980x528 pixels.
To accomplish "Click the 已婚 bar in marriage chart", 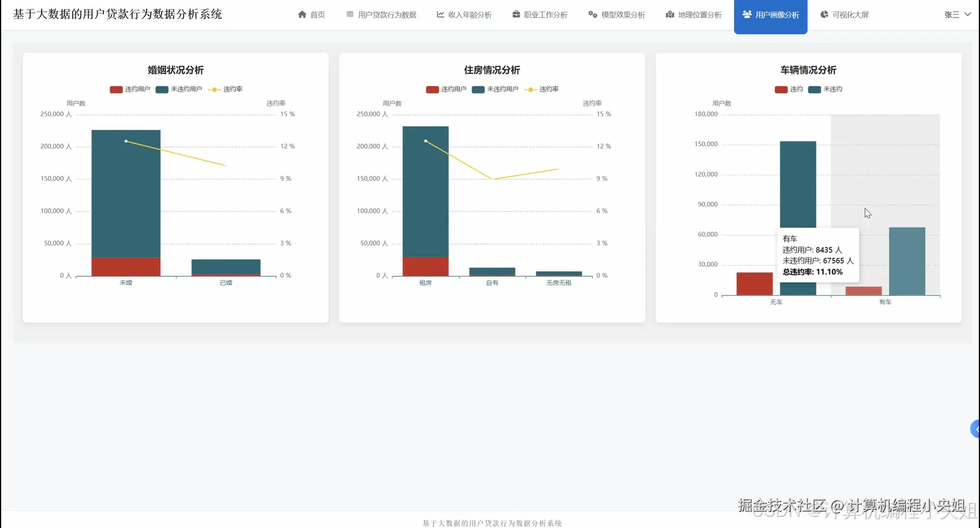I will [x=226, y=267].
